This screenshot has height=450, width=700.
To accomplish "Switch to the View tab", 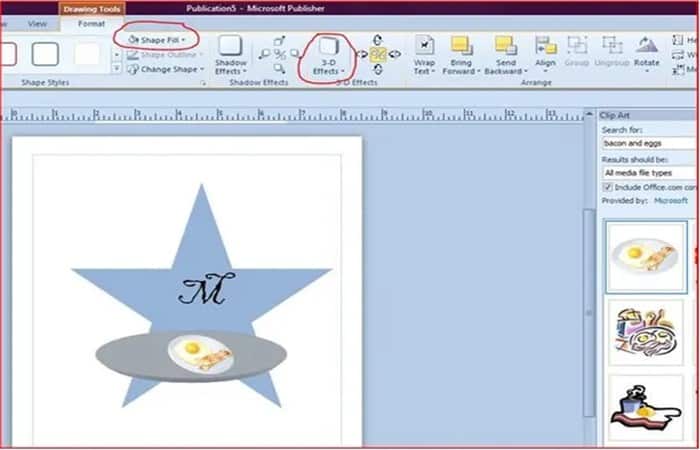I will tap(37, 24).
